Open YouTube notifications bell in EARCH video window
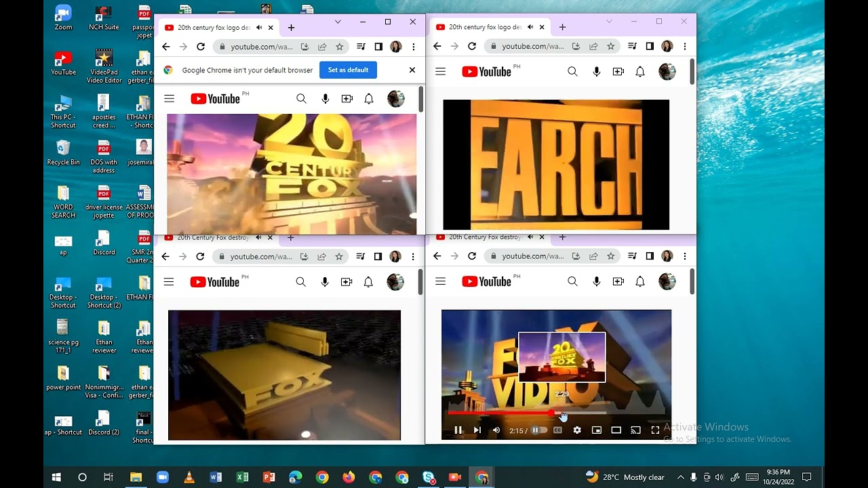 (x=640, y=71)
